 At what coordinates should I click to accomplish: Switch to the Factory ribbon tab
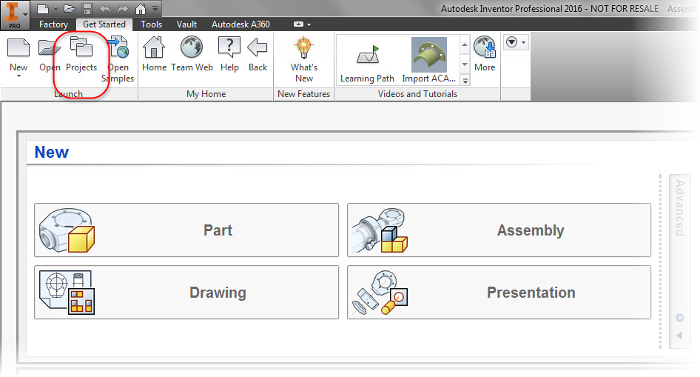53,25
